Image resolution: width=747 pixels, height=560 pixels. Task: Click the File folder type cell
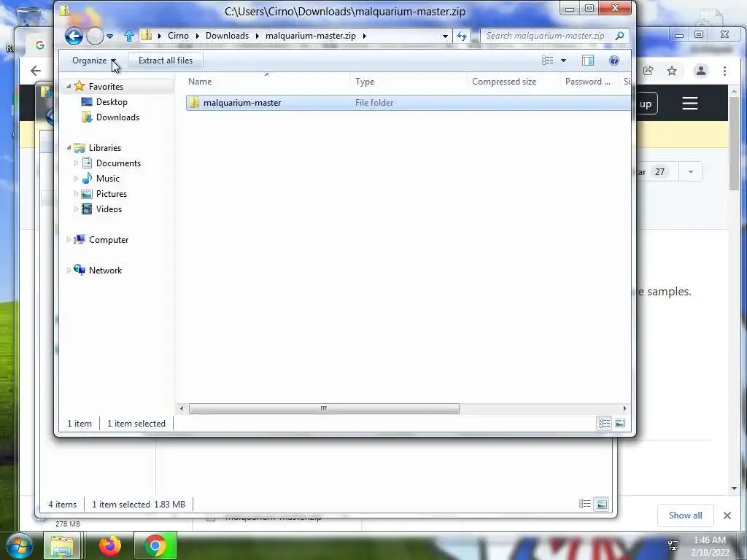tap(374, 103)
